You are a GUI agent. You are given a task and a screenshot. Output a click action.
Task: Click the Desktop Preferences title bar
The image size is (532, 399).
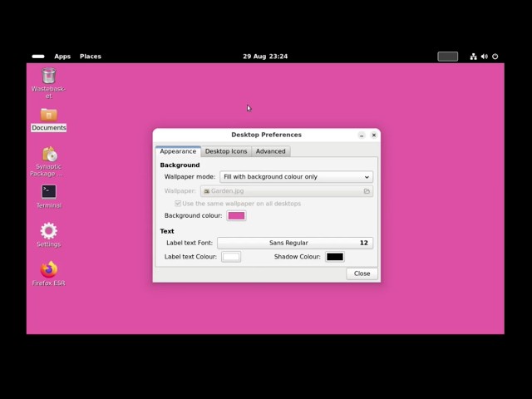click(x=266, y=135)
